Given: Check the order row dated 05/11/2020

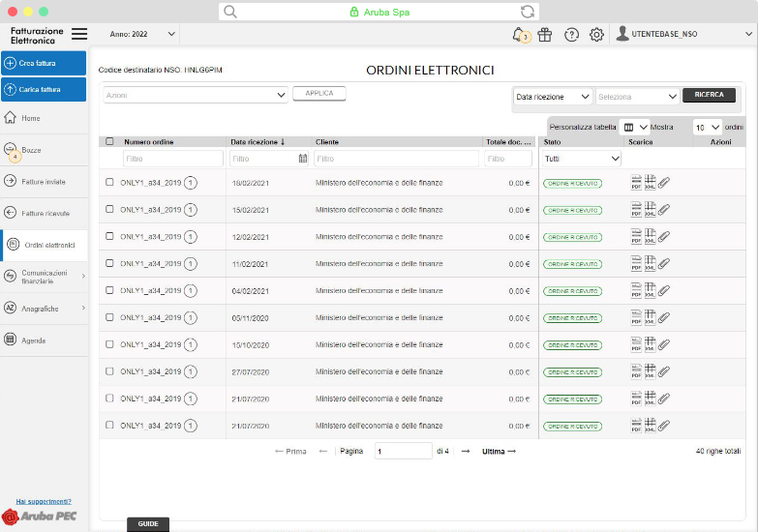Looking at the screenshot, I should click(x=109, y=317).
